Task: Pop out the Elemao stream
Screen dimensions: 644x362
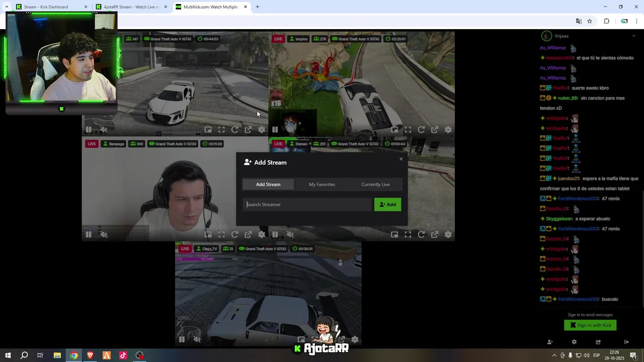Action: (x=435, y=234)
